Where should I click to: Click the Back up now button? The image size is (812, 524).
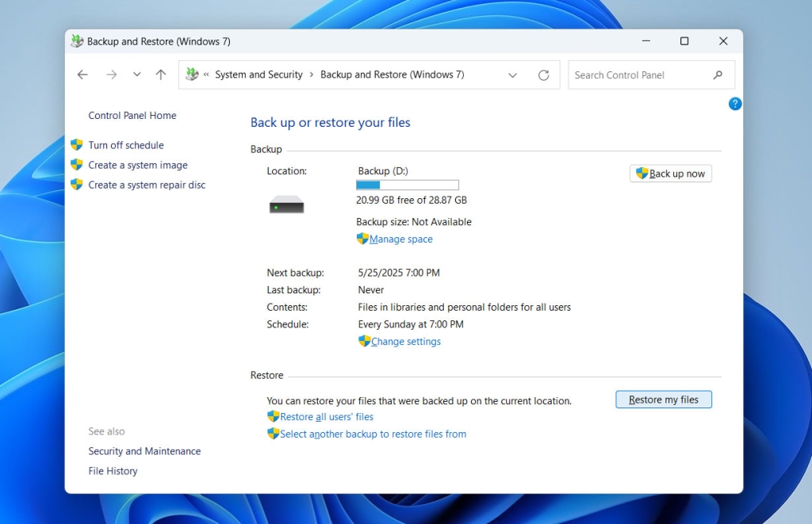671,174
